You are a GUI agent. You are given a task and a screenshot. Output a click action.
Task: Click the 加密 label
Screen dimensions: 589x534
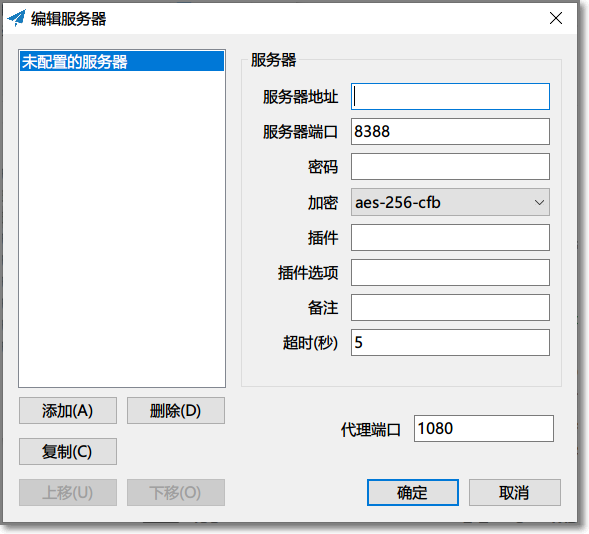coord(323,203)
